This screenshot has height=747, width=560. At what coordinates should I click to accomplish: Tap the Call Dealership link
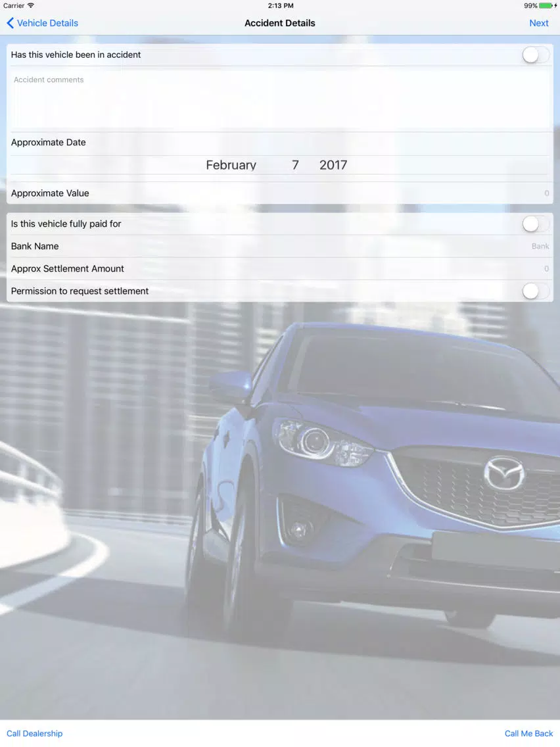34,733
